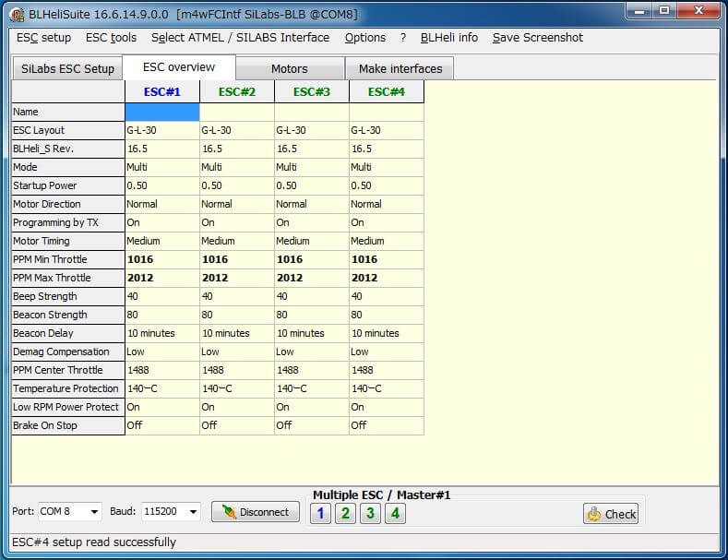
Task: Click the PPM Min Throttle row label
Action: (x=68, y=259)
